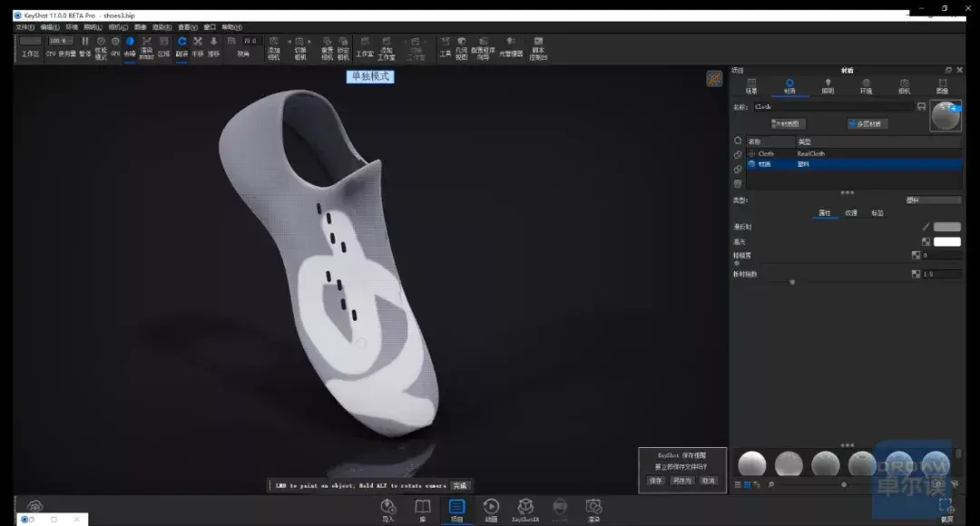Click Save As (另存为) in the save prompt
The image size is (980, 526).
click(681, 481)
